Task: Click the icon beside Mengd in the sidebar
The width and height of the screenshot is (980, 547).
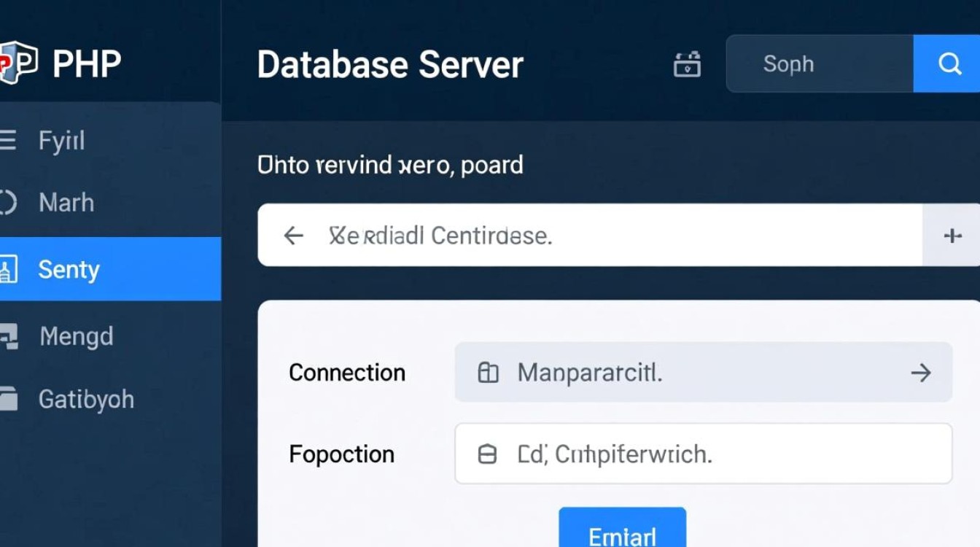Action: 7,336
